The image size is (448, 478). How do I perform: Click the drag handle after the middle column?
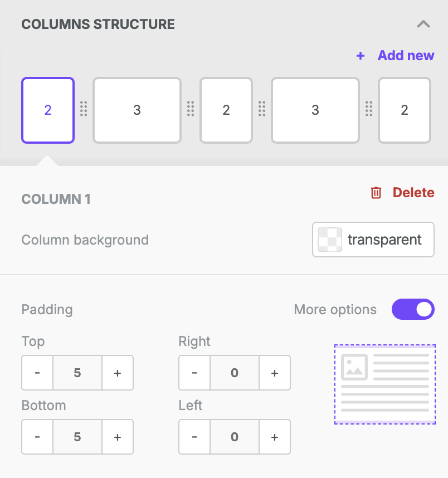click(x=262, y=109)
